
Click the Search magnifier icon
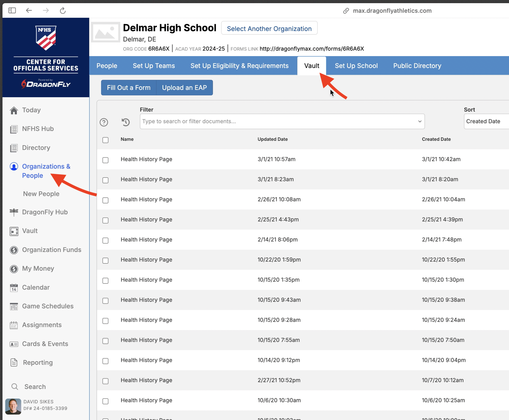15,387
